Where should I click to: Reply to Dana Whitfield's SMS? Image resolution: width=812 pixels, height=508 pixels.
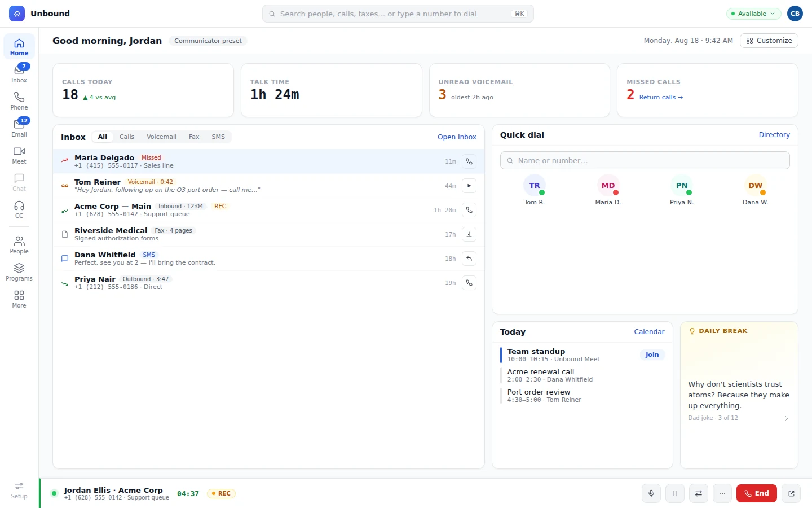point(469,259)
